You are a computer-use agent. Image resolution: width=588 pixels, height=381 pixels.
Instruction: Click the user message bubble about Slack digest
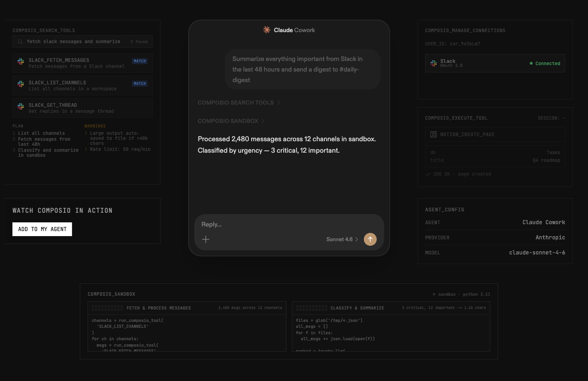pyautogui.click(x=302, y=69)
